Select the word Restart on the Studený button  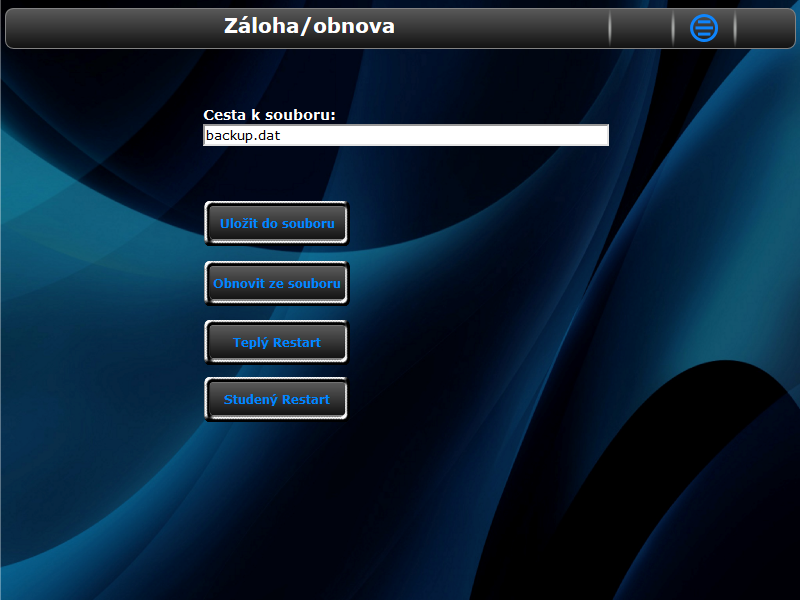tap(306, 399)
